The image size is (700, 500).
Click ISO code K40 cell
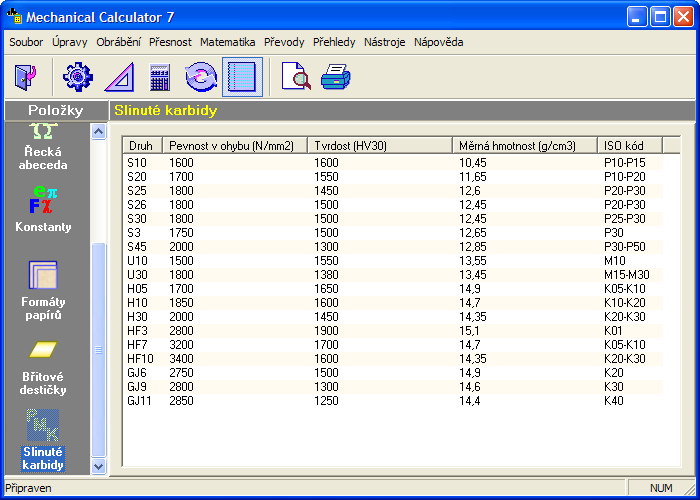[x=613, y=400]
